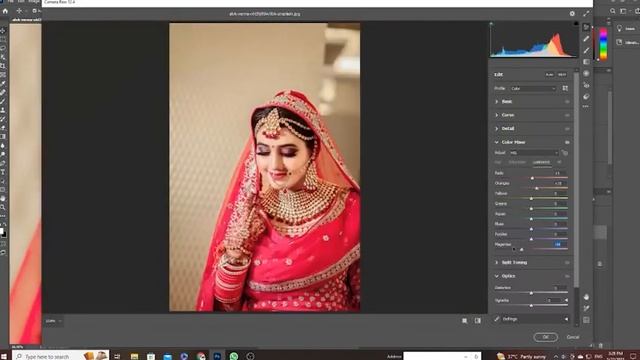This screenshot has height=360, width=640.
Task: Expand the Detail panel
Action: pos(497,129)
